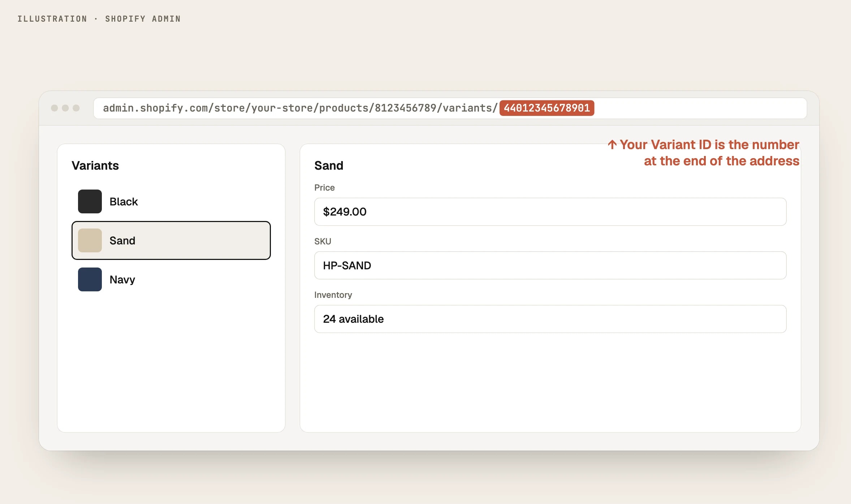Click the Inventory field showing 24 available
This screenshot has width=851, height=504.
point(550,319)
